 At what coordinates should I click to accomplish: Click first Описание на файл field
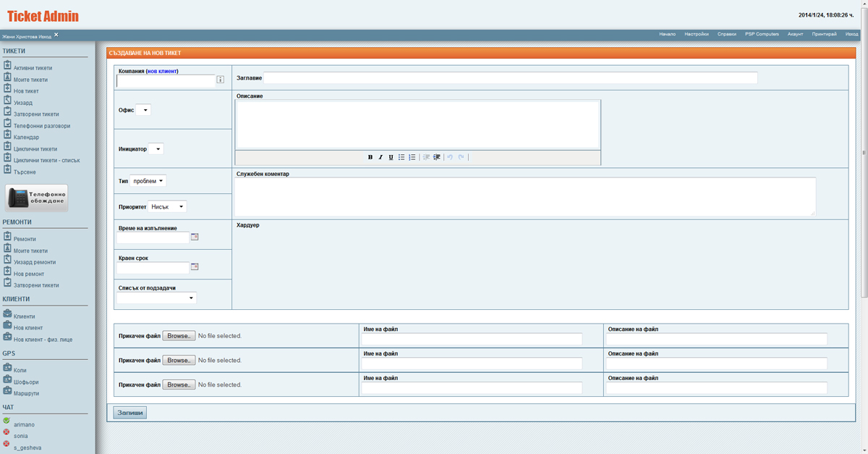point(717,339)
